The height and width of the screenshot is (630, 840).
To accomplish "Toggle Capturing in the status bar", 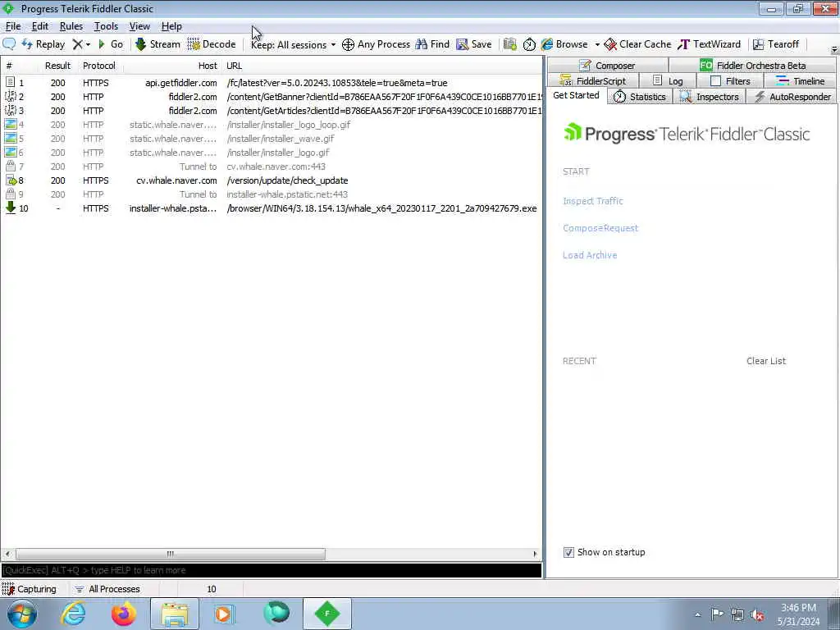I will 30,589.
